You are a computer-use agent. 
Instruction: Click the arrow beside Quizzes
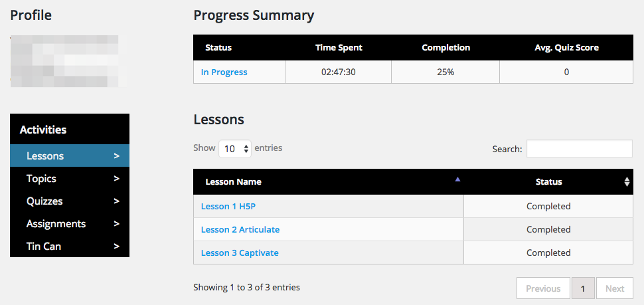(117, 201)
